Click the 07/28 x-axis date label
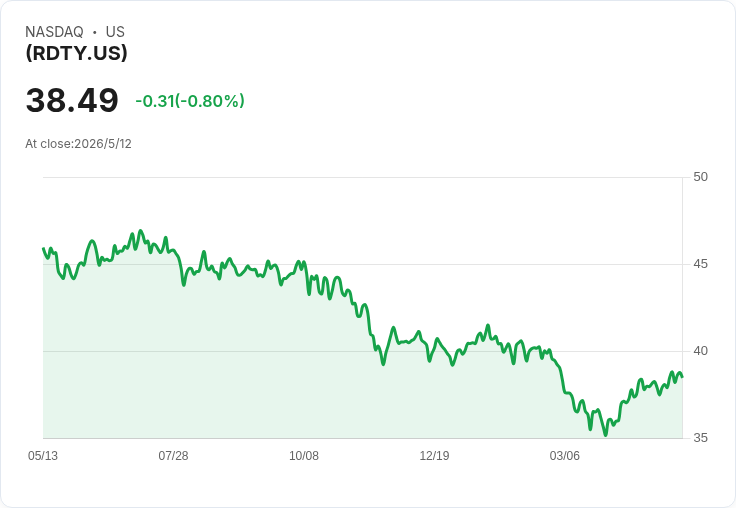Image resolution: width=736 pixels, height=508 pixels. coord(173,456)
